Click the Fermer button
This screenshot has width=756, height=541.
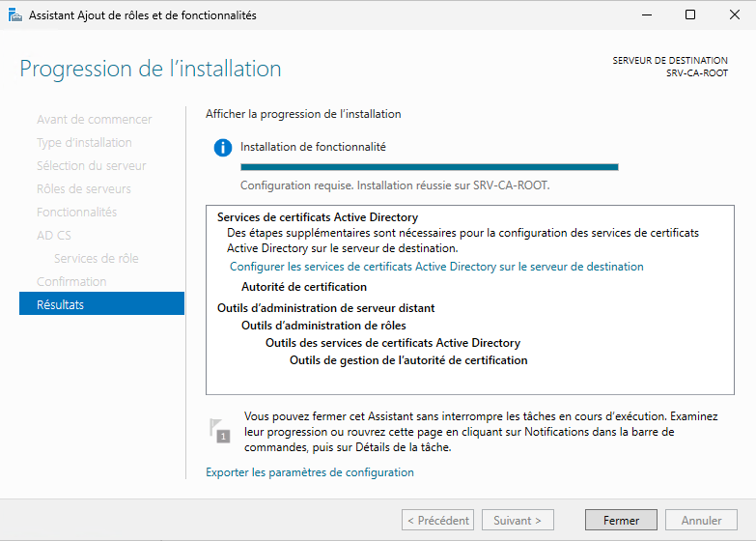(x=621, y=521)
